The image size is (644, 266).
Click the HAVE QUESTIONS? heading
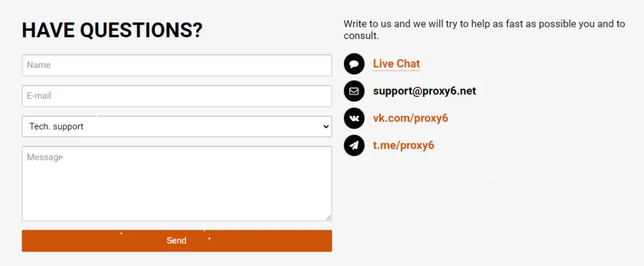click(x=112, y=30)
